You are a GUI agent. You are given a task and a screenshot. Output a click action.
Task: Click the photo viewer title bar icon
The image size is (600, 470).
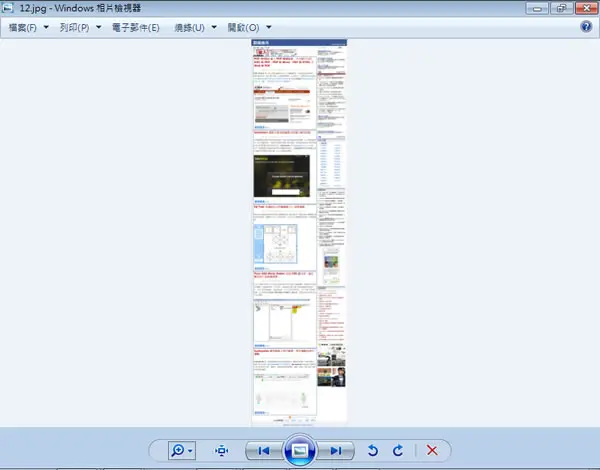(7, 8)
